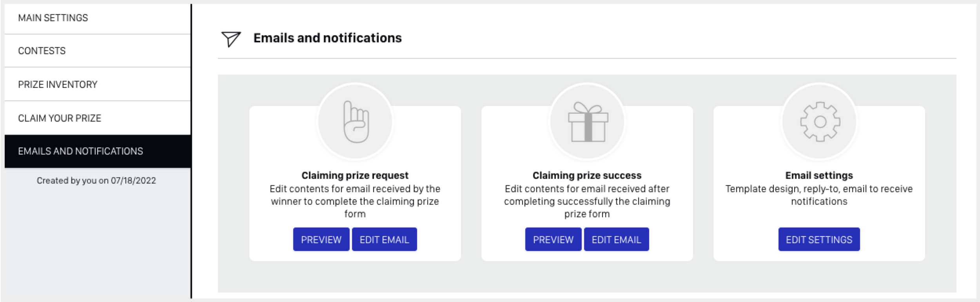Click the paper plane icon beside the heading
Viewport: 980px width, 302px height.
click(x=231, y=39)
